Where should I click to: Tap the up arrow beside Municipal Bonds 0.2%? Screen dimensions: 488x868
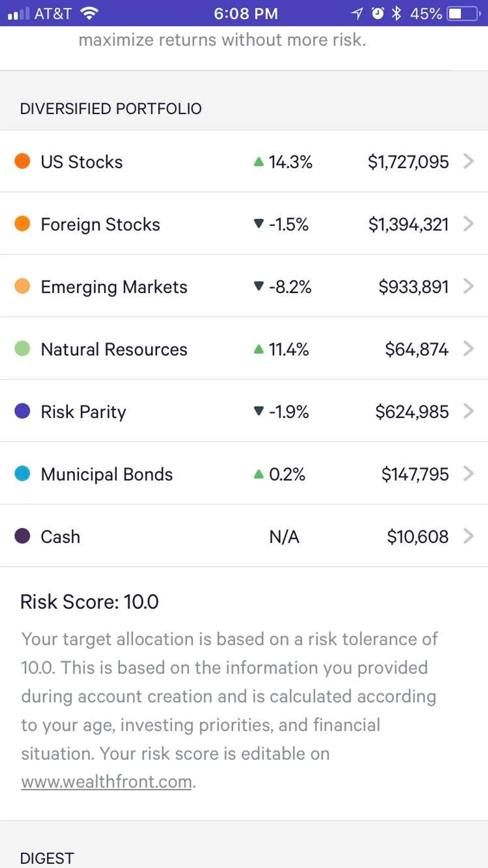pyautogui.click(x=259, y=474)
